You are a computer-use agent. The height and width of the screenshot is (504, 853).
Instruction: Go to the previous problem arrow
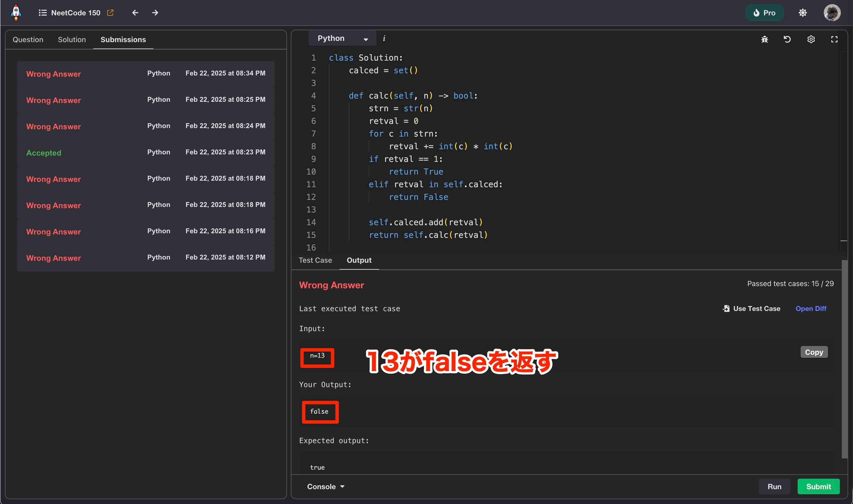135,13
